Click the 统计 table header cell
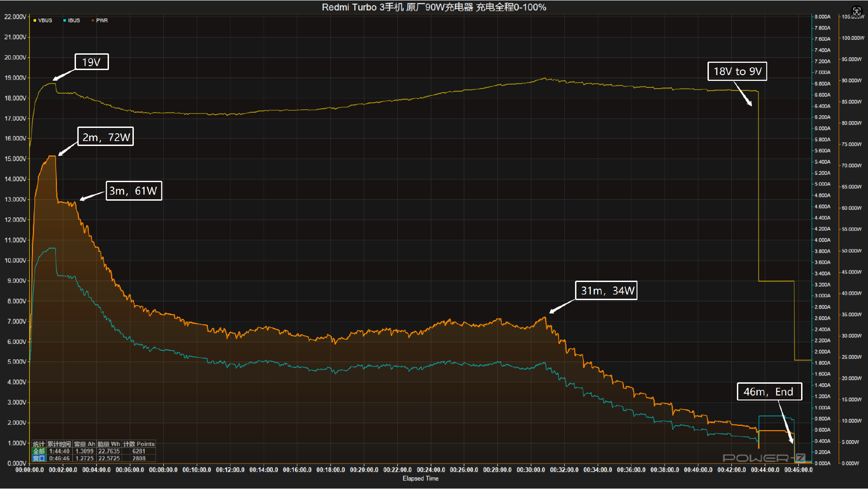 pos(39,444)
